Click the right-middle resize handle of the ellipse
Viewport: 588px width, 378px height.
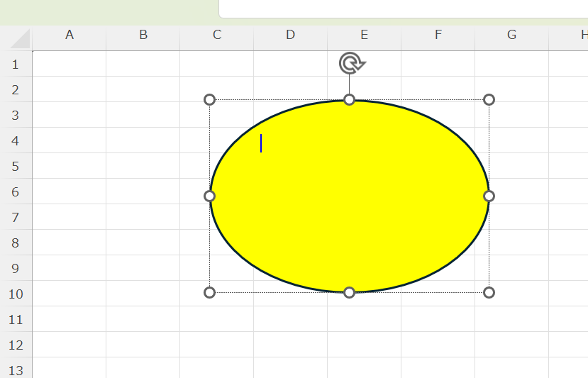(x=489, y=196)
